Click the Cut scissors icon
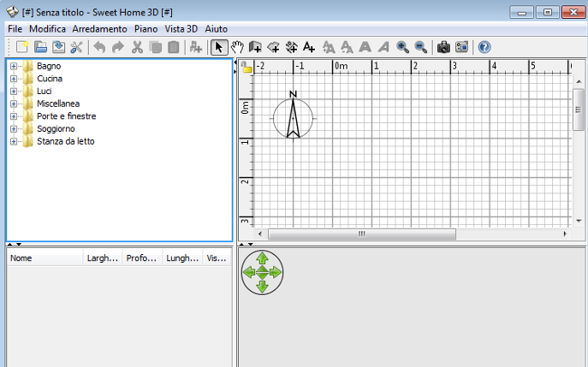This screenshot has height=367, width=588. (x=137, y=47)
